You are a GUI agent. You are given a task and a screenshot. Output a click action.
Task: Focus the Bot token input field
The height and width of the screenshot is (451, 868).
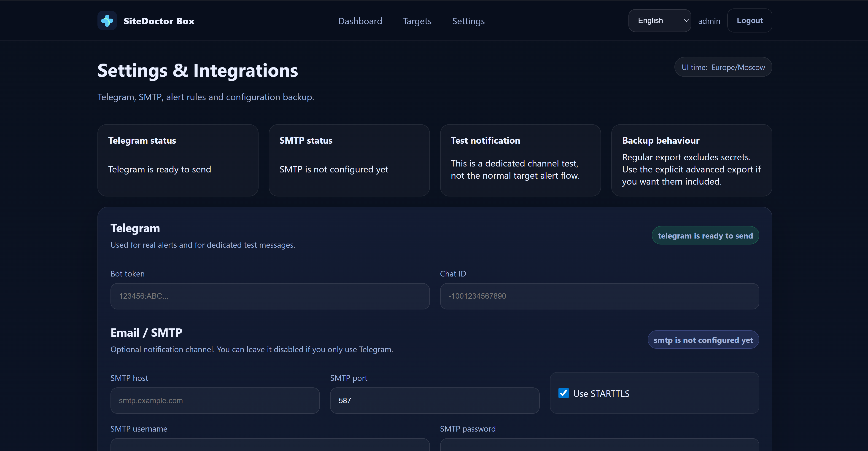[x=270, y=296]
